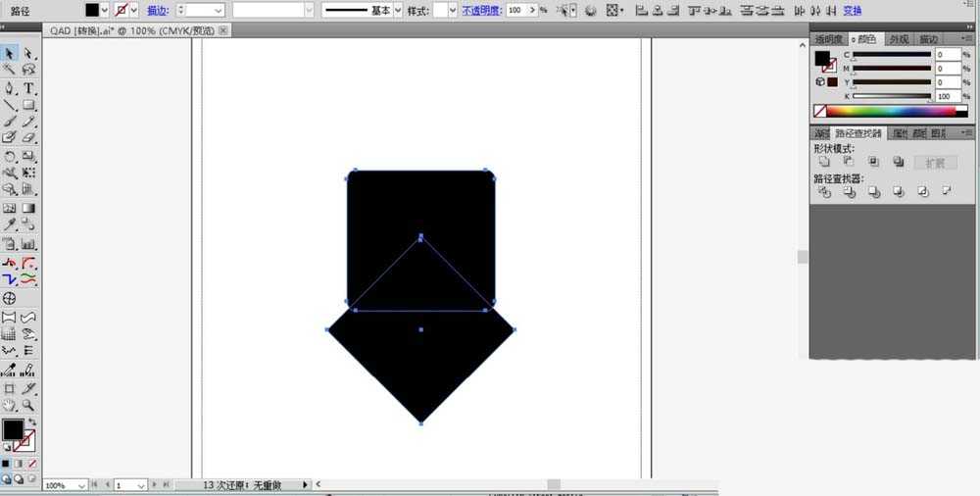Select the Pen tool
Viewport: 980px width, 496px height.
9,88
